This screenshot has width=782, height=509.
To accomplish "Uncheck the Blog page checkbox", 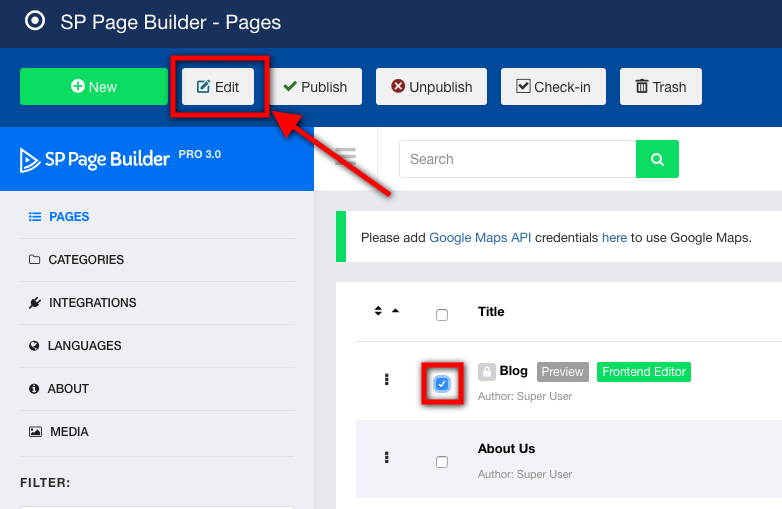I will coord(442,384).
